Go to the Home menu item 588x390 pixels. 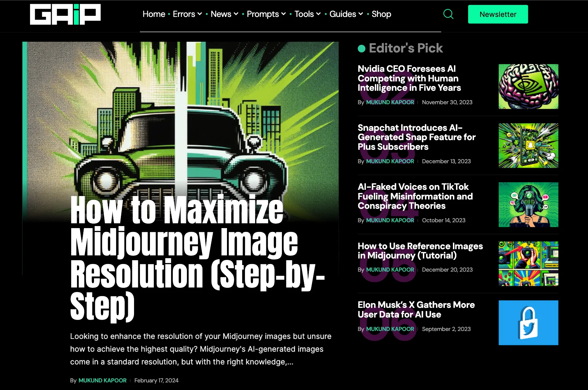(154, 14)
